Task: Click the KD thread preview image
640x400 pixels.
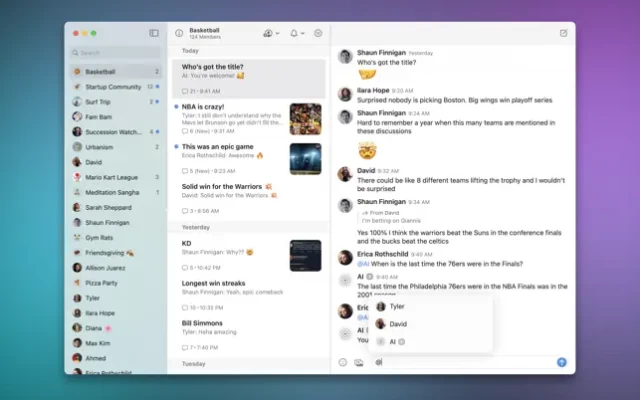Action: click(x=305, y=256)
